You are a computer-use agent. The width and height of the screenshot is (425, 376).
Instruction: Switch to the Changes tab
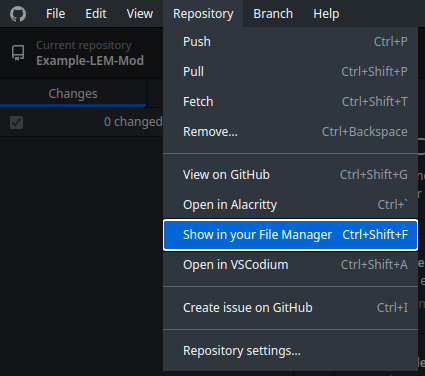point(73,94)
